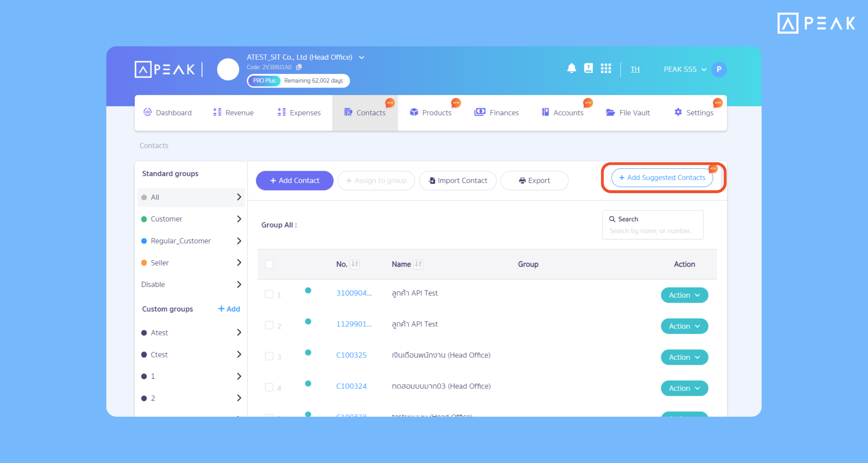The height and width of the screenshot is (463, 868).
Task: Open the help guide book icon
Action: tap(588, 68)
